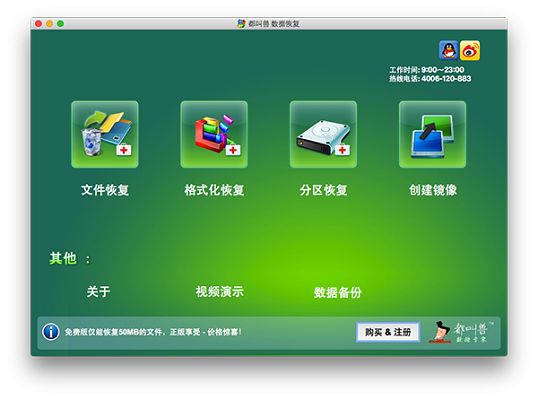This screenshot has width=538, height=400.
Task: Minimize the window with the yellow button
Action: (49, 24)
